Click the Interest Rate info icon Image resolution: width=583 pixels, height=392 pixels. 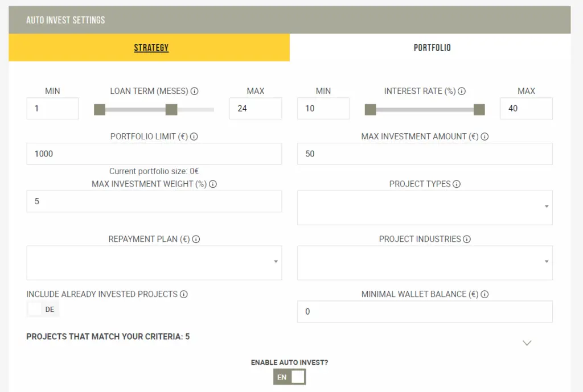[462, 91]
